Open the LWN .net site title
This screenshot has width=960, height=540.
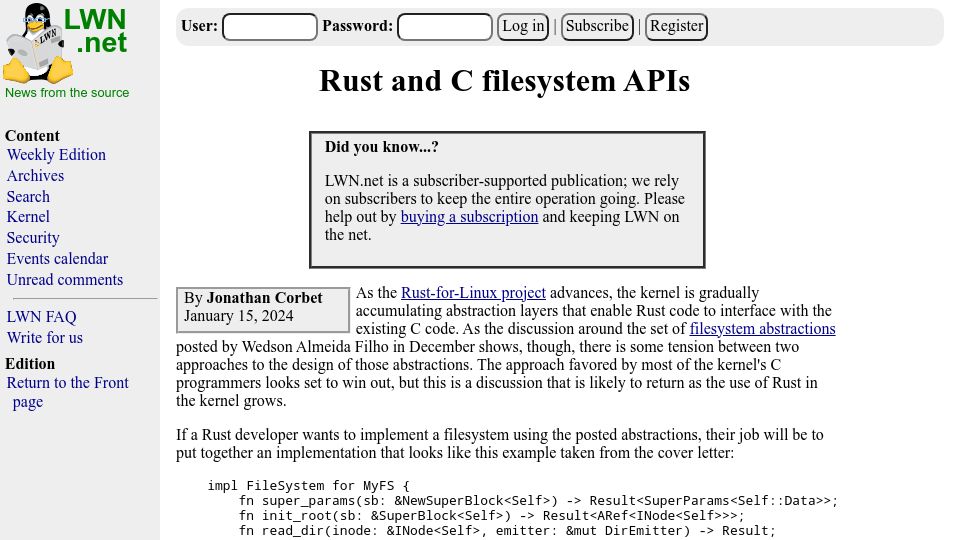point(96,31)
